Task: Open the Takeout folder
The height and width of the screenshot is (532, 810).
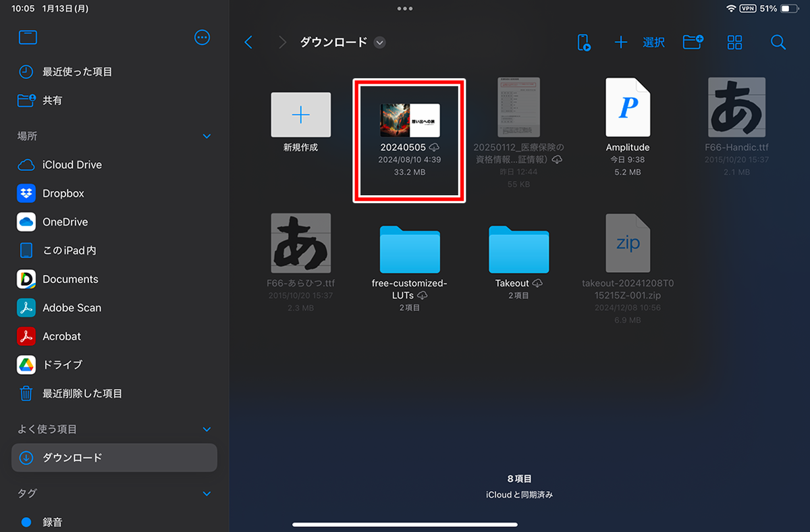Action: click(x=519, y=249)
